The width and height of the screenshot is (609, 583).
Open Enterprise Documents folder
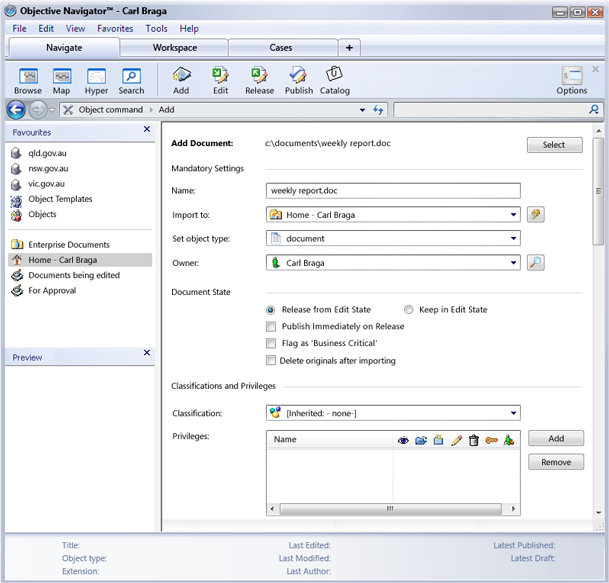pyautogui.click(x=69, y=245)
